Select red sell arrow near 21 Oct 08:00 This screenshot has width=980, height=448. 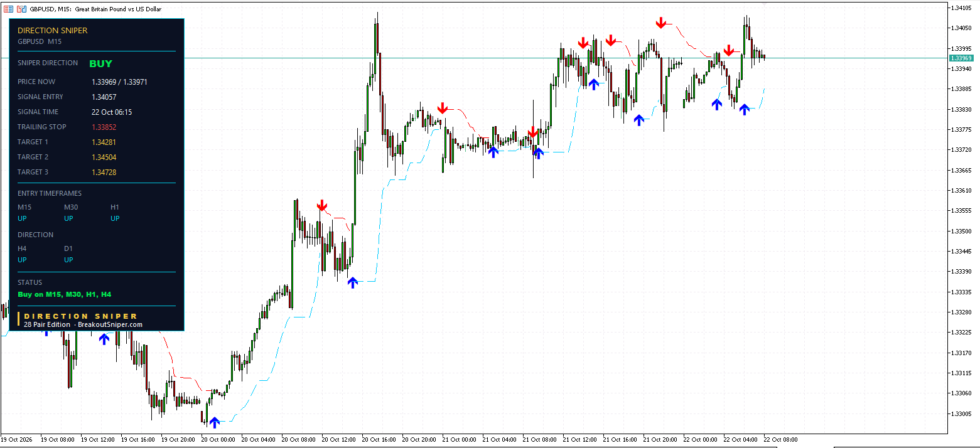coord(533,132)
